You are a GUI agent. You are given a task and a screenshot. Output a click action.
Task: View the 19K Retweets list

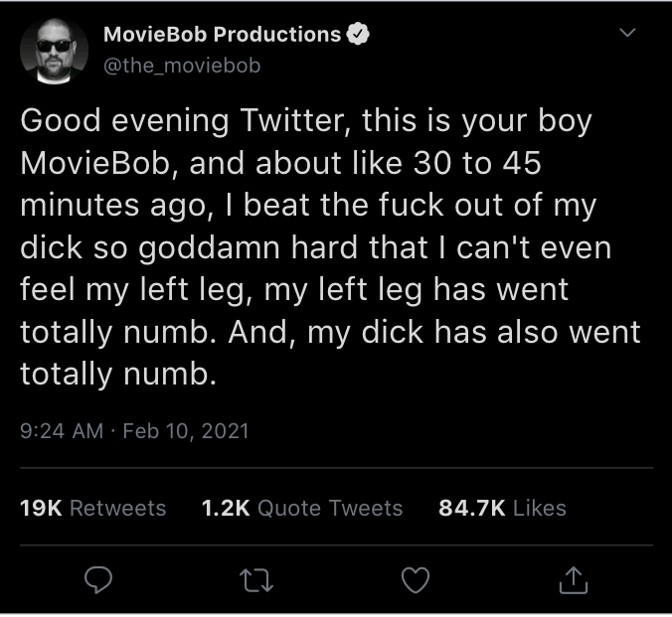(x=93, y=508)
